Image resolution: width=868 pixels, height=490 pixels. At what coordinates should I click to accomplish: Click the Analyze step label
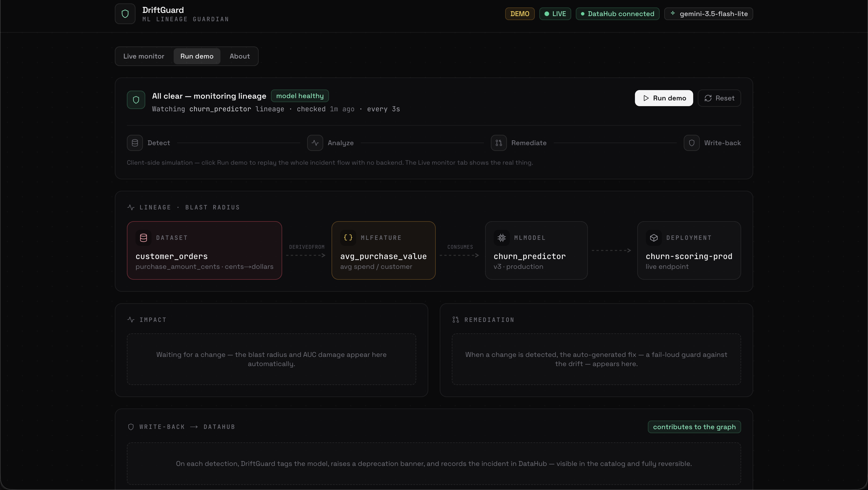pos(341,143)
